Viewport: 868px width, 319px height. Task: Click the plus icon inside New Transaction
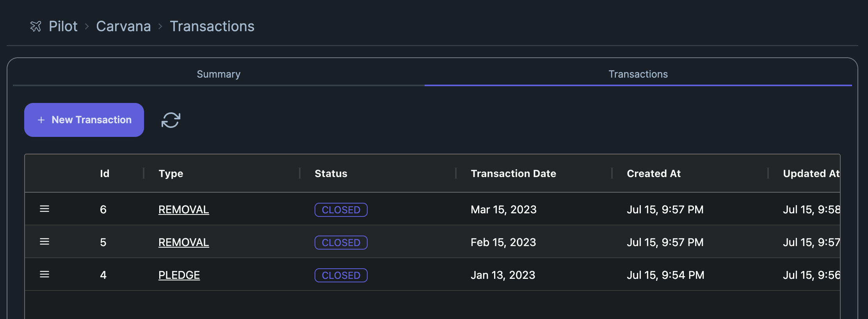[41, 120]
